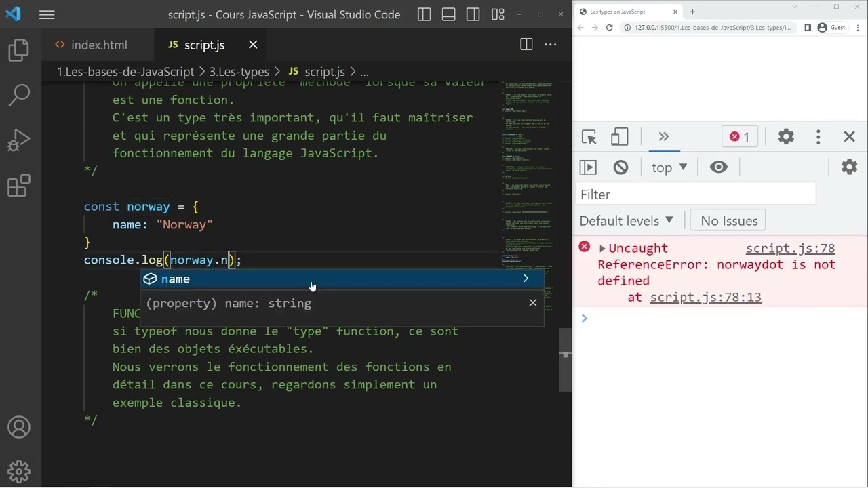Toggle the primary side bar layout icon

click(425, 14)
